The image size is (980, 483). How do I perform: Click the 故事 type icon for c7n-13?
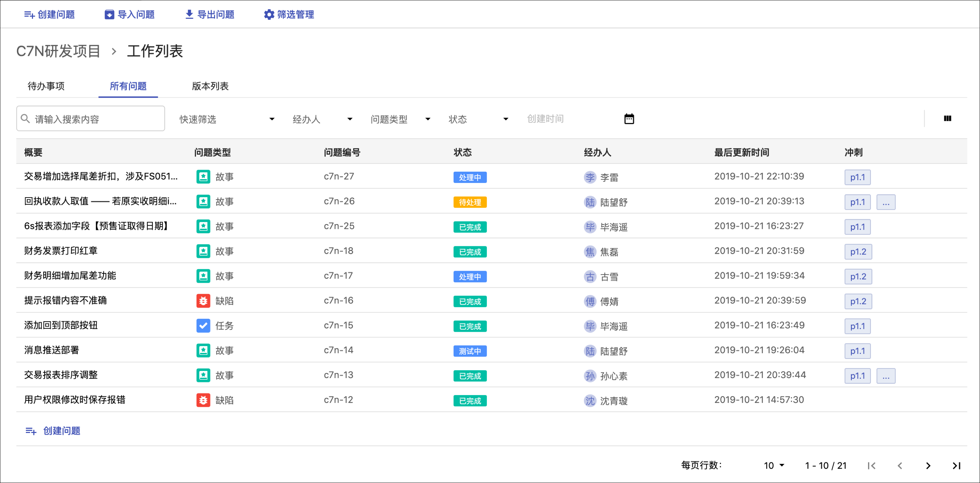[x=203, y=375]
